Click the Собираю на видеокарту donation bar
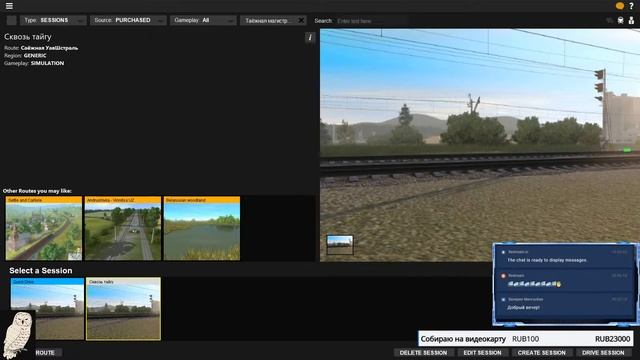 (x=526, y=339)
